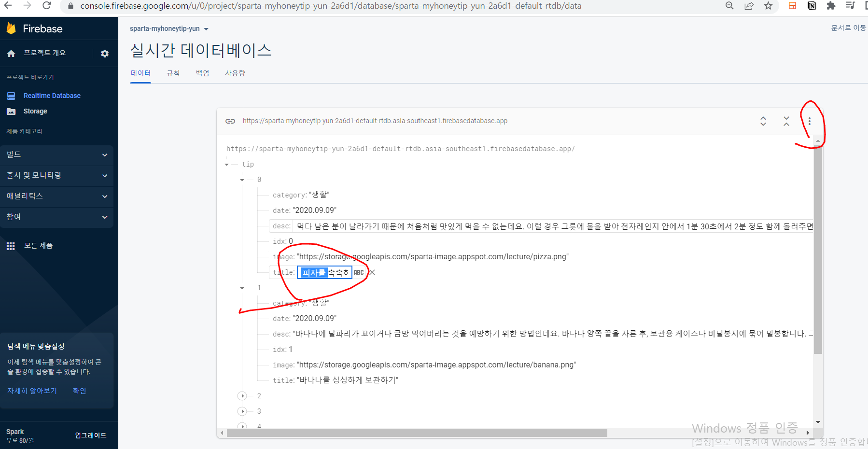Expand the 빌드 section

point(57,155)
